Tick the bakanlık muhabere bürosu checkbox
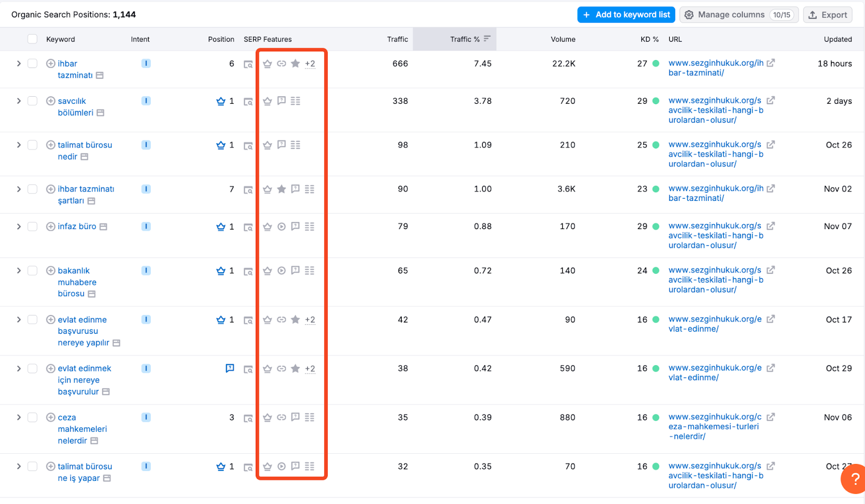The image size is (865, 504). coord(32,271)
